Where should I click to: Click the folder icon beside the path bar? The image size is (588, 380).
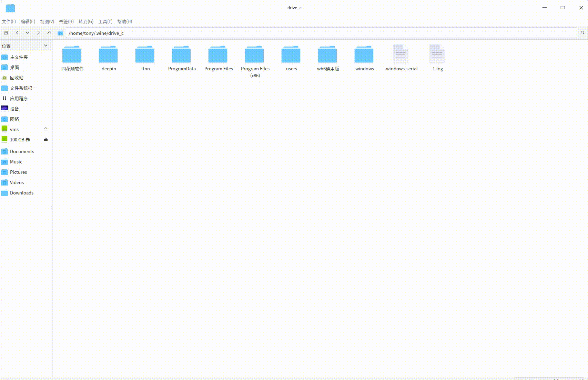[60, 33]
